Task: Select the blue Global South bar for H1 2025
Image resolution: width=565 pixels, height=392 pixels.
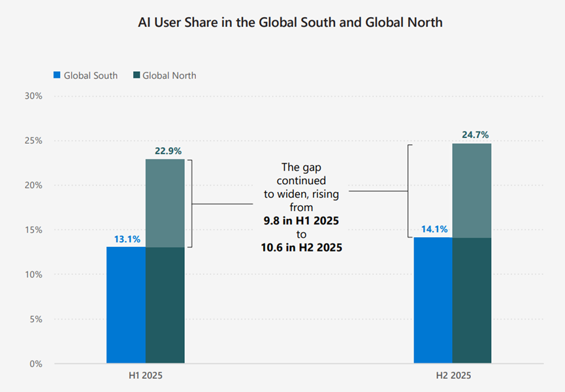Action: tap(126, 304)
